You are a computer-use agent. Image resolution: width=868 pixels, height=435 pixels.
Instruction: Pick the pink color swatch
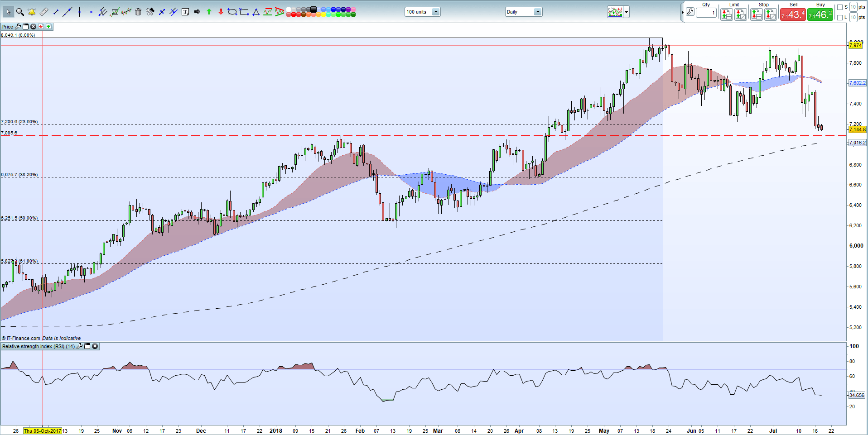point(353,10)
